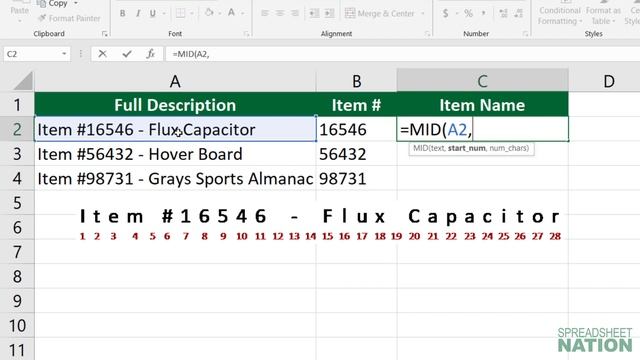
Task: Open the Alignment group dialog launcher
Action: click(x=427, y=34)
